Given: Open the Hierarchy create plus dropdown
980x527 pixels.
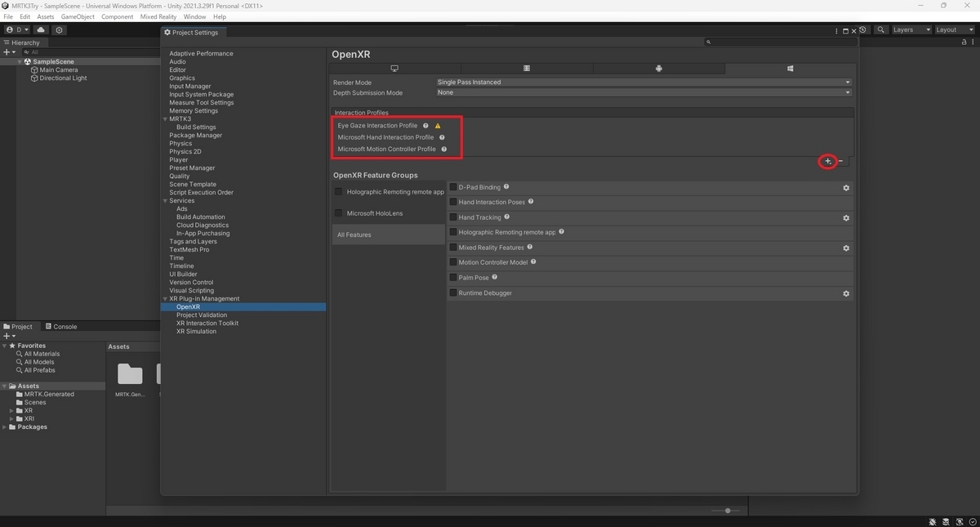Looking at the screenshot, I should [x=9, y=52].
